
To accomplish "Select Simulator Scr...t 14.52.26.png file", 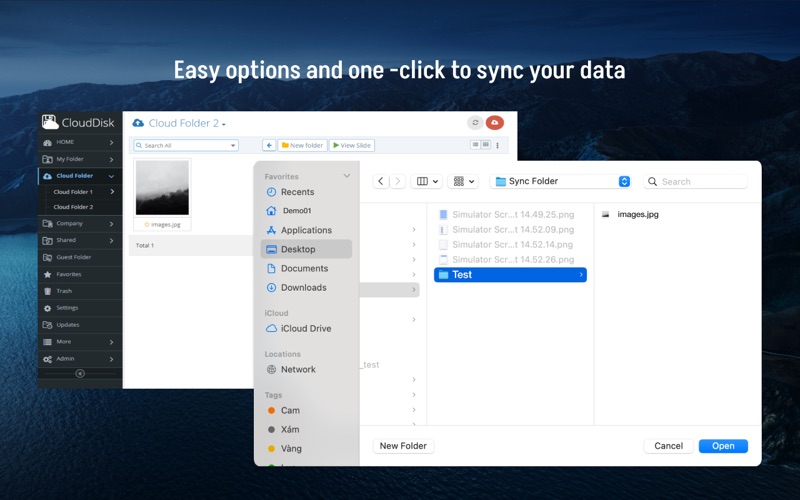I will pyautogui.click(x=510, y=259).
